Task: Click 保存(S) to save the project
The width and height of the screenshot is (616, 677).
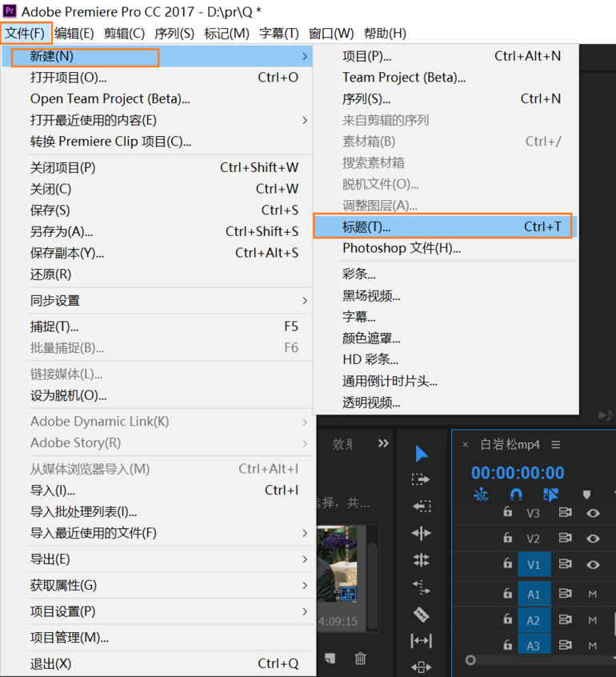Action: [x=50, y=210]
